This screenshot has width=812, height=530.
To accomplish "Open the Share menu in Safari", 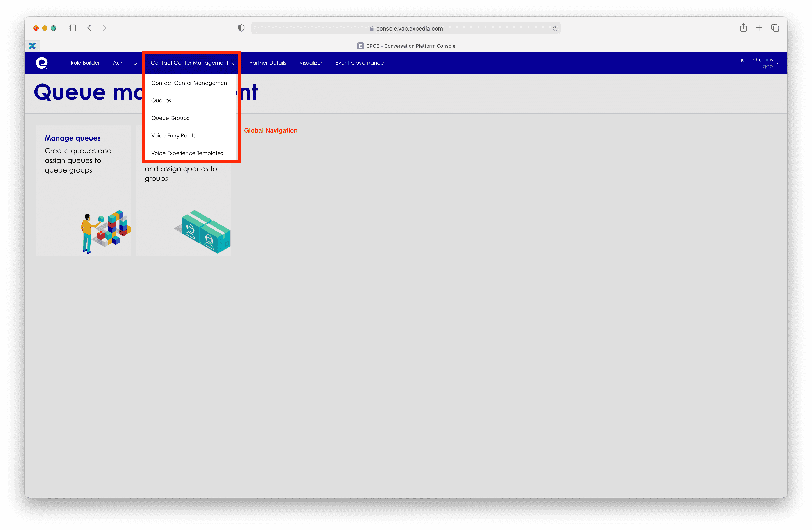I will pos(743,28).
